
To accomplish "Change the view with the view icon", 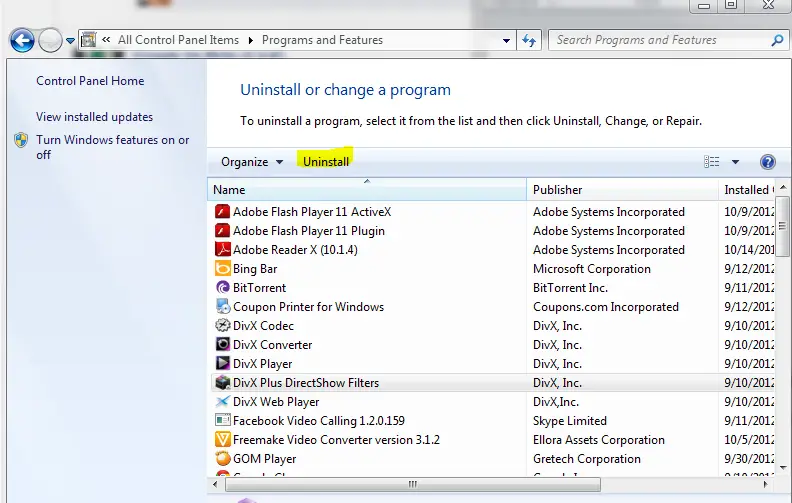I will pos(712,162).
